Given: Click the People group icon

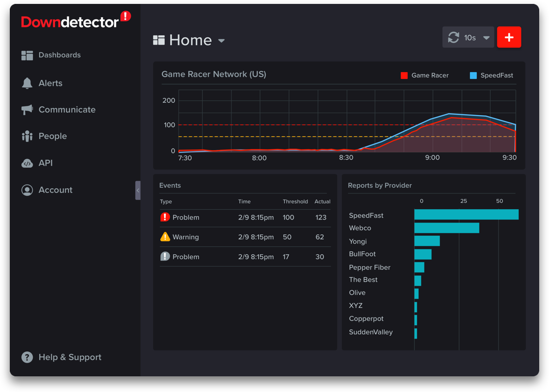Looking at the screenshot, I should (27, 136).
